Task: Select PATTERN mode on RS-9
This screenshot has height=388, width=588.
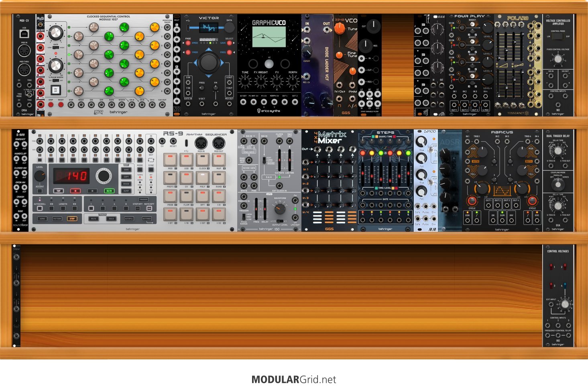Action: (57, 219)
